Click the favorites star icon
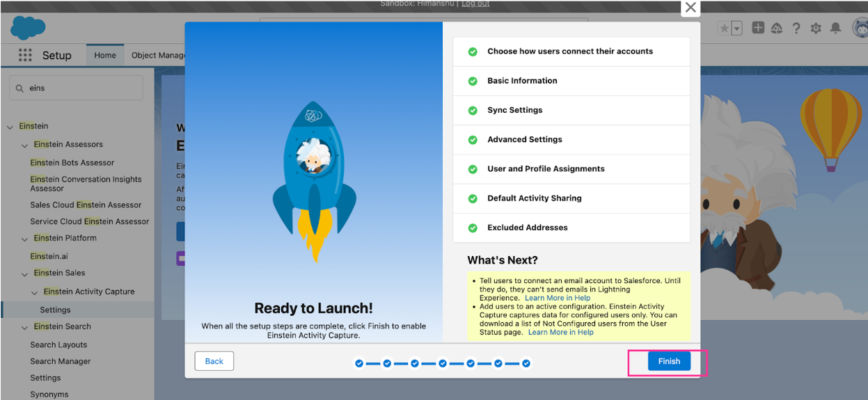 pyautogui.click(x=724, y=29)
